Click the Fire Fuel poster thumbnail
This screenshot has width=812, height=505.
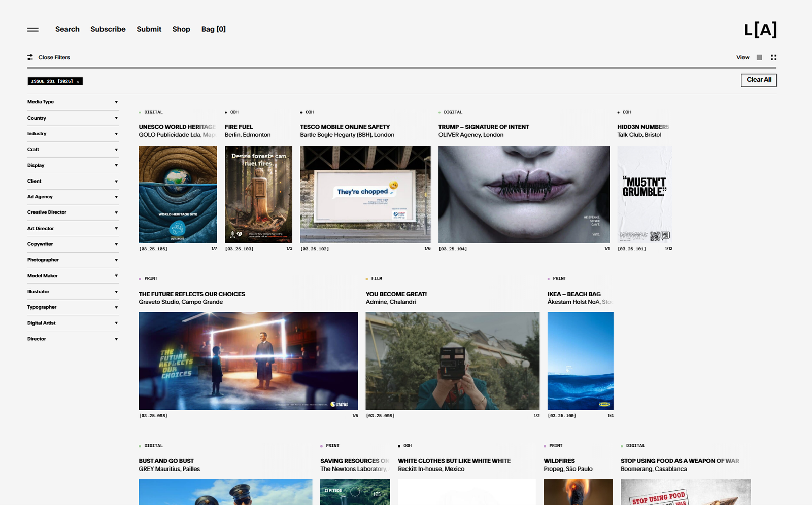[x=258, y=194]
